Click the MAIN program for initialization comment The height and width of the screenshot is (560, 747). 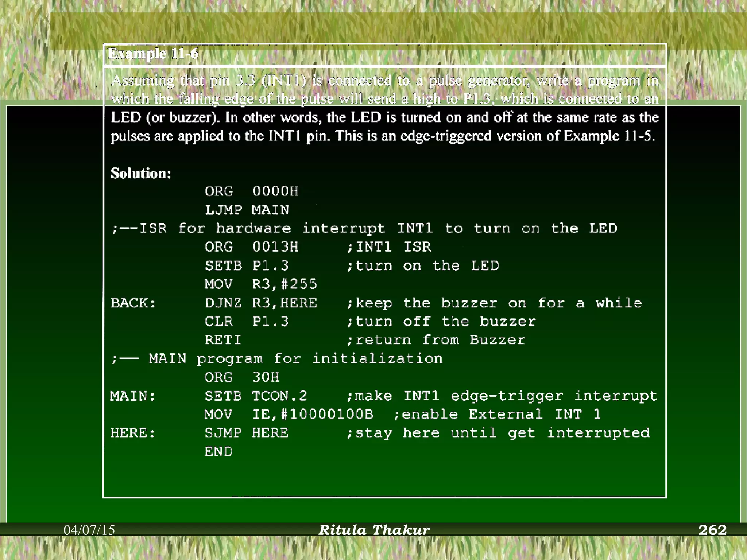click(276, 359)
